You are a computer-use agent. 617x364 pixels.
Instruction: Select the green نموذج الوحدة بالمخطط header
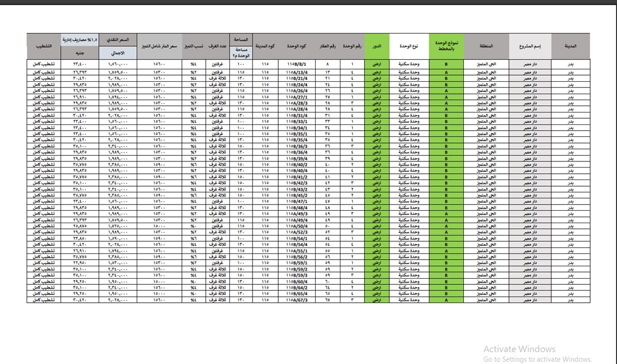tap(446, 46)
